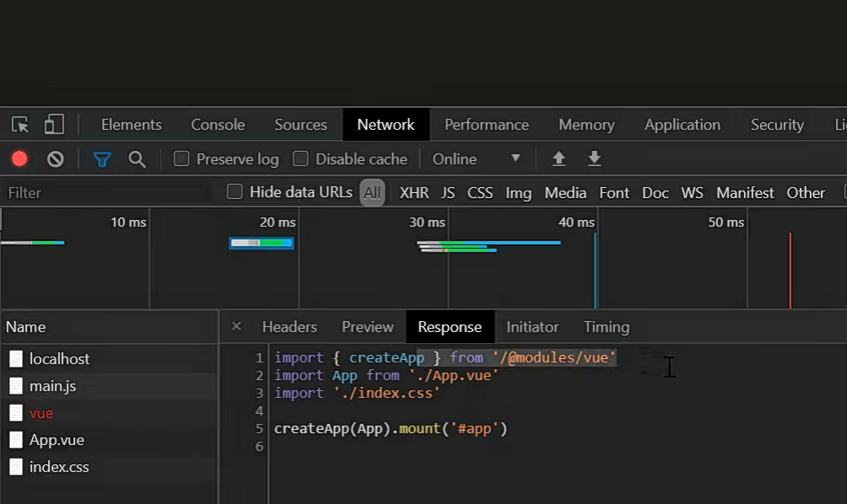847x504 pixels.
Task: Open the Online throttling dropdown
Action: point(477,158)
